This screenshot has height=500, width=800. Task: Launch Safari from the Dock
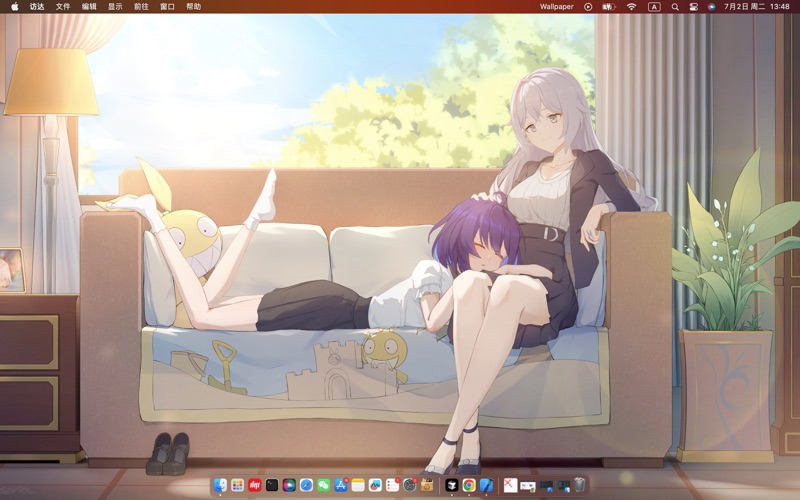pyautogui.click(x=306, y=484)
